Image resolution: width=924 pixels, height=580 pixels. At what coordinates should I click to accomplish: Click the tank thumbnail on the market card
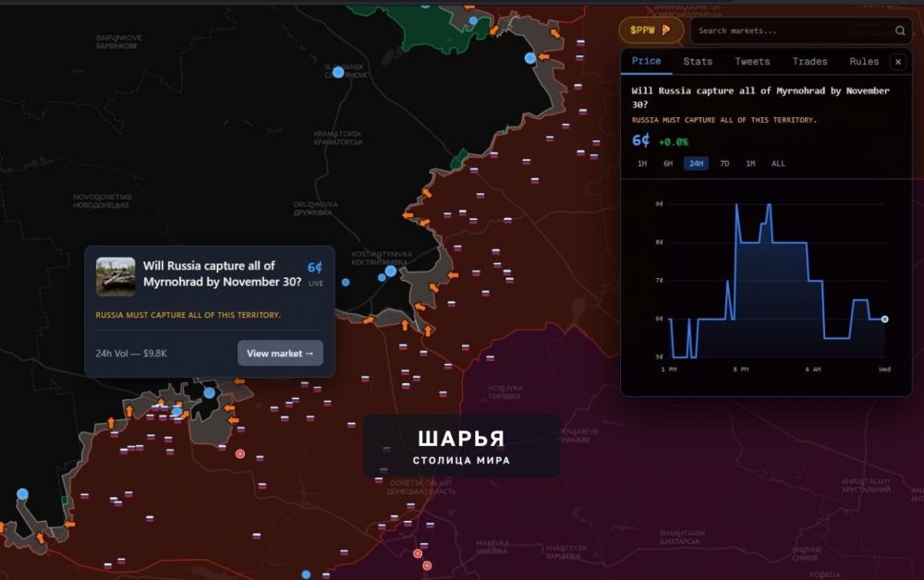click(115, 276)
